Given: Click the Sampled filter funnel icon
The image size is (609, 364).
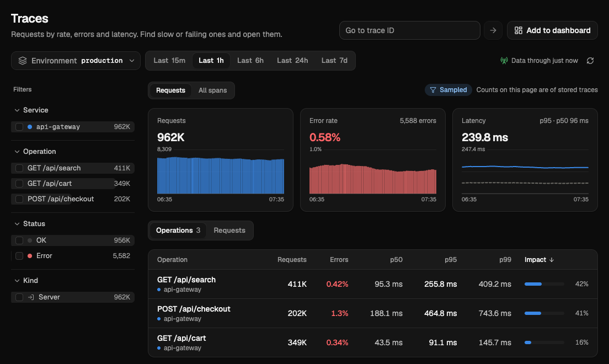Looking at the screenshot, I should point(432,90).
